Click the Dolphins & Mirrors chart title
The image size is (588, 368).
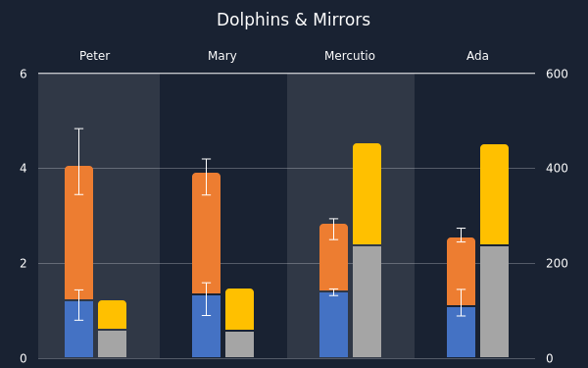click(x=294, y=20)
